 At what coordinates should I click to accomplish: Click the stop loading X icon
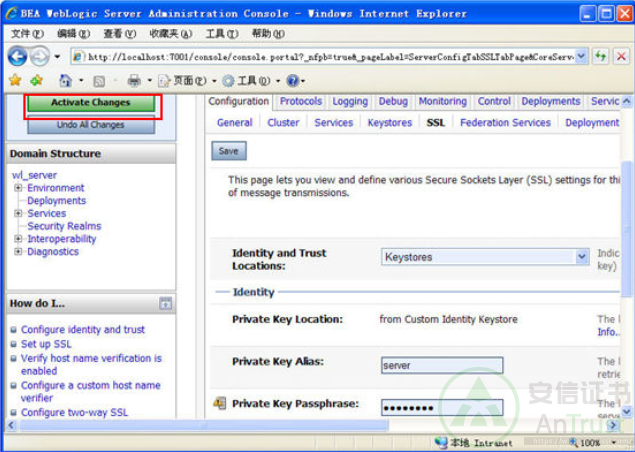(x=622, y=57)
